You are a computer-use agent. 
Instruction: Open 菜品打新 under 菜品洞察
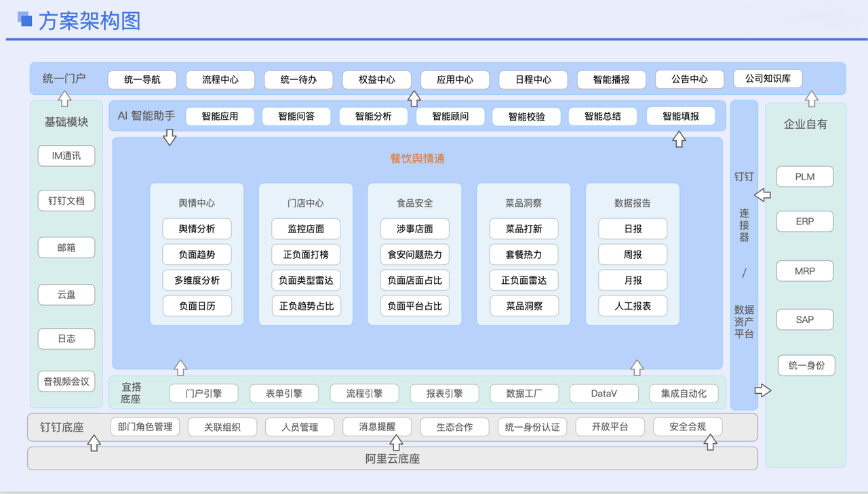pos(524,228)
